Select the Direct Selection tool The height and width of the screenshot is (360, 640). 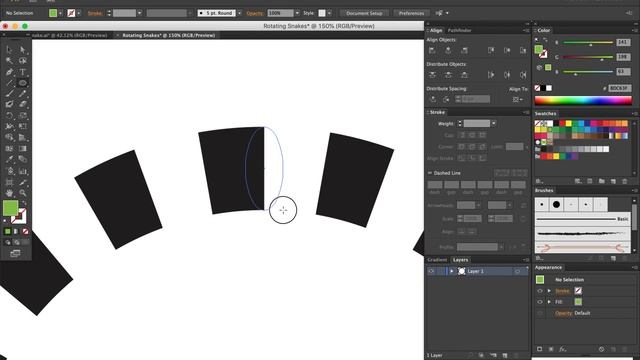[x=23, y=50]
